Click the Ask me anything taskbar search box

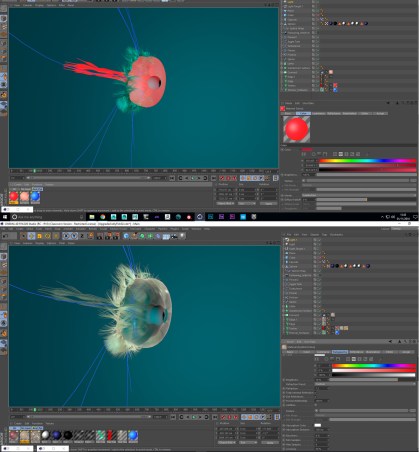(49, 217)
